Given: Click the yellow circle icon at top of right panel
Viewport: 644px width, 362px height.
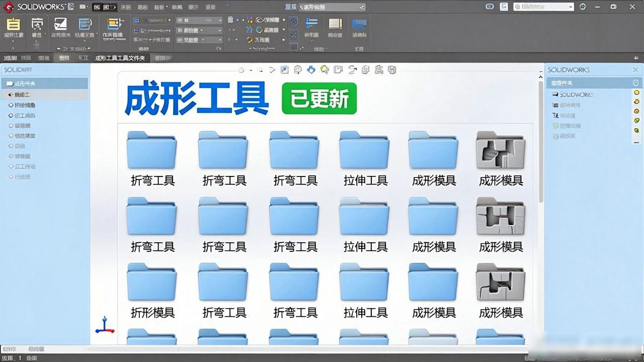Looking at the screenshot, I should pos(637,93).
